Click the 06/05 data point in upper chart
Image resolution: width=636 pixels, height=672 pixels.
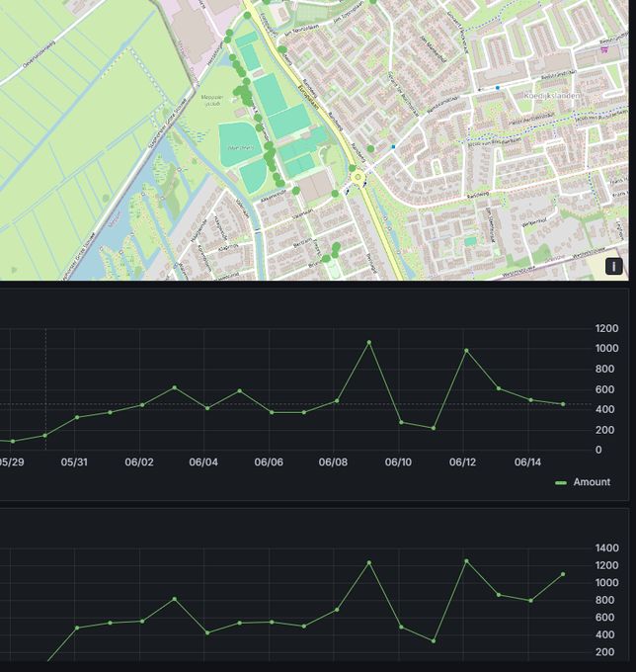[x=239, y=391]
